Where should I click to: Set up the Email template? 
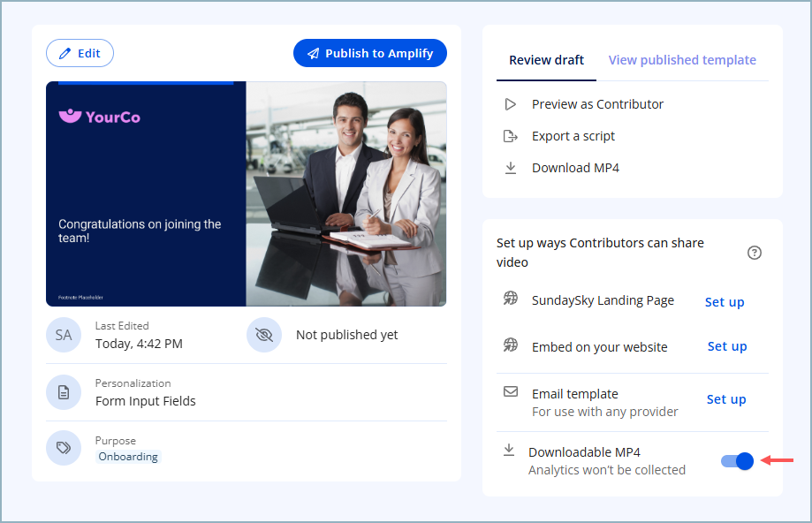(726, 399)
